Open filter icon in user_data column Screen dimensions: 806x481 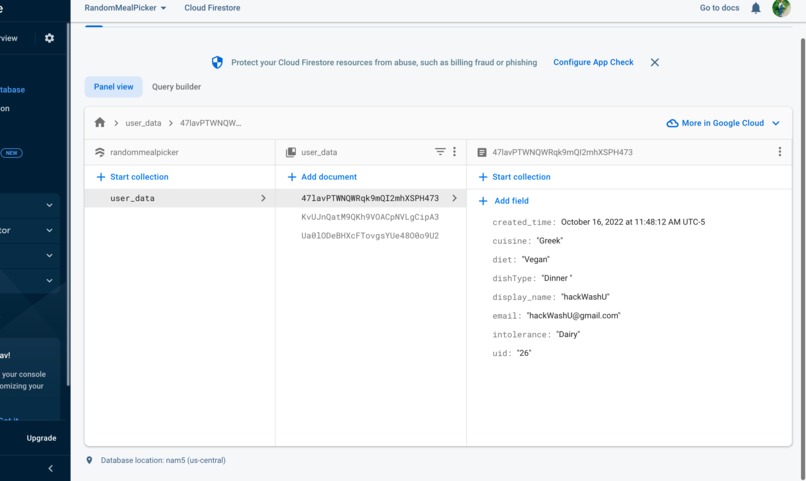coord(440,152)
